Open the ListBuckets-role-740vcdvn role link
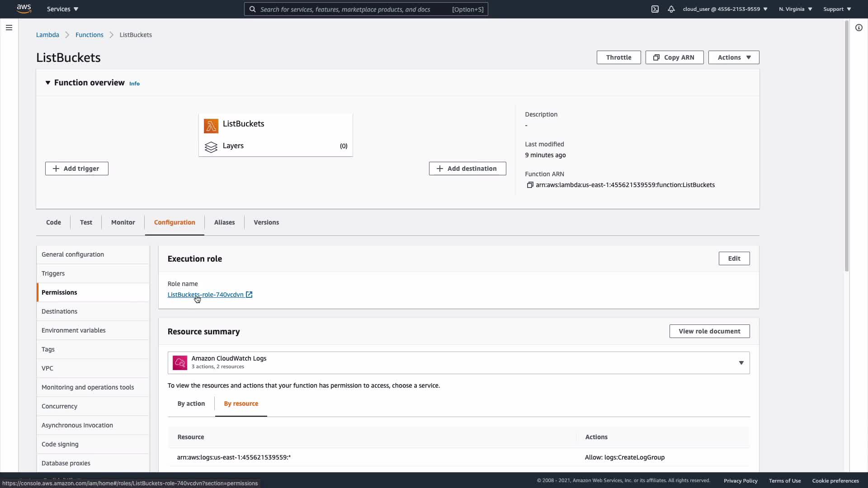Screen dimensions: 868x488 point(206,295)
